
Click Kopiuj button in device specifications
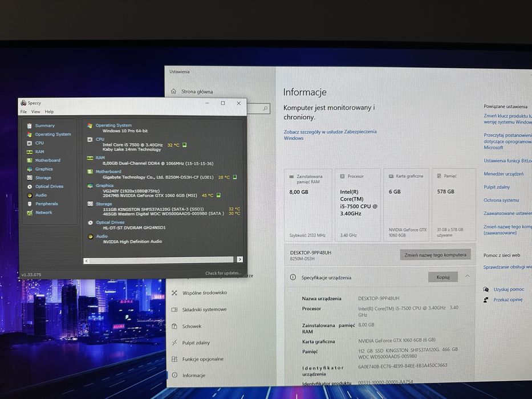[x=443, y=277]
